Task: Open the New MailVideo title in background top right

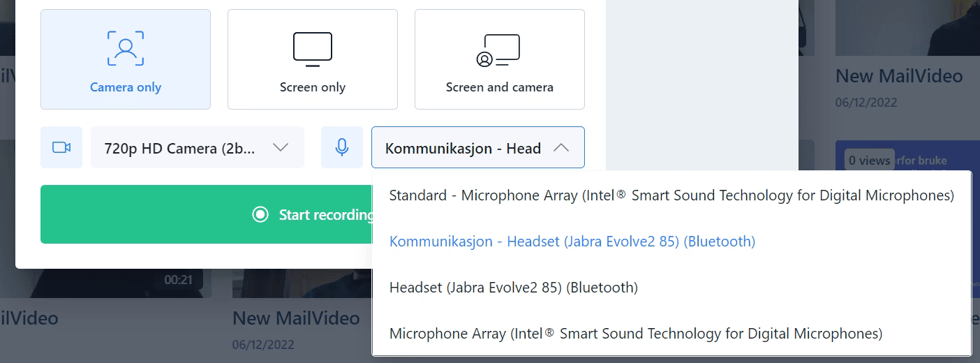Action: point(899,75)
